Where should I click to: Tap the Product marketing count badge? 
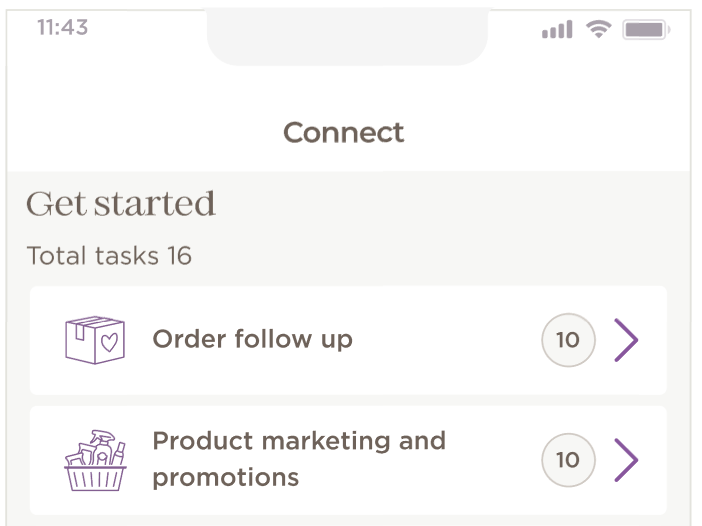568,460
